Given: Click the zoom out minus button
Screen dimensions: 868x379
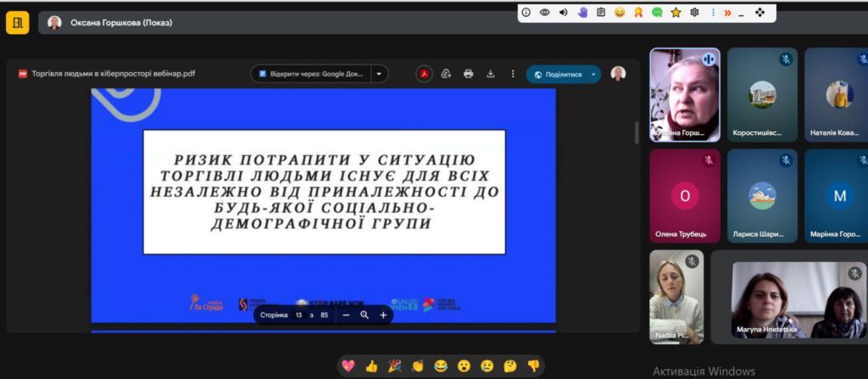Looking at the screenshot, I should point(346,315).
